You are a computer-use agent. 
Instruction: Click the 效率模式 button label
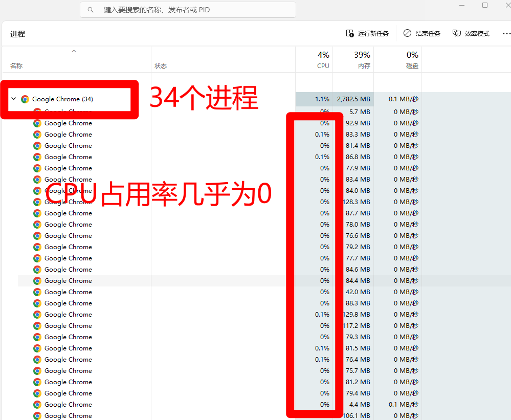pyautogui.click(x=477, y=34)
